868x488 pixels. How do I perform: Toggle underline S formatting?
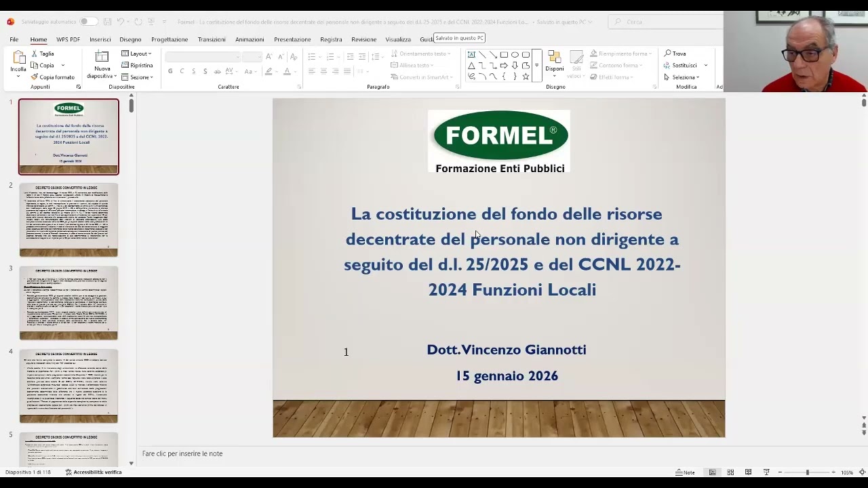point(193,71)
